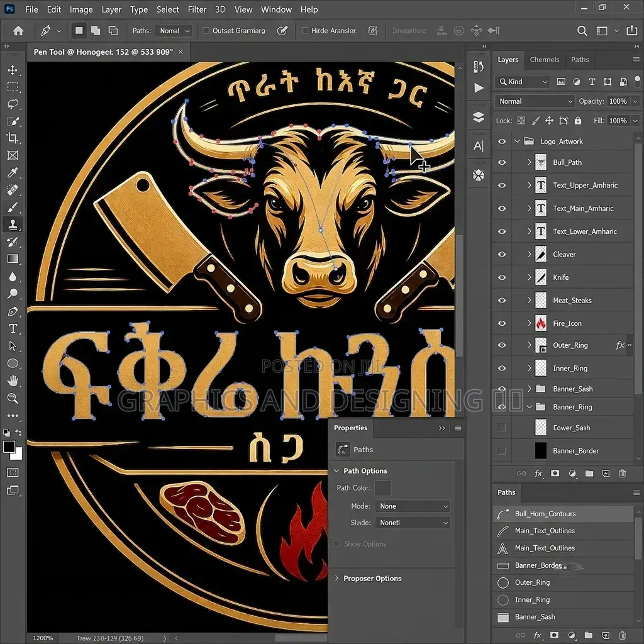This screenshot has height=644, width=644.
Task: Select the Crop tool
Action: click(13, 138)
